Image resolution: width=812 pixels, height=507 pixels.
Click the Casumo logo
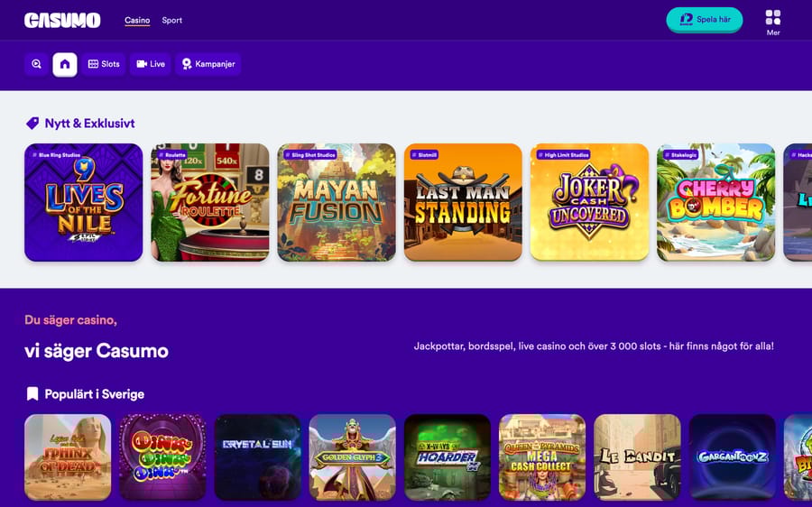[62, 20]
